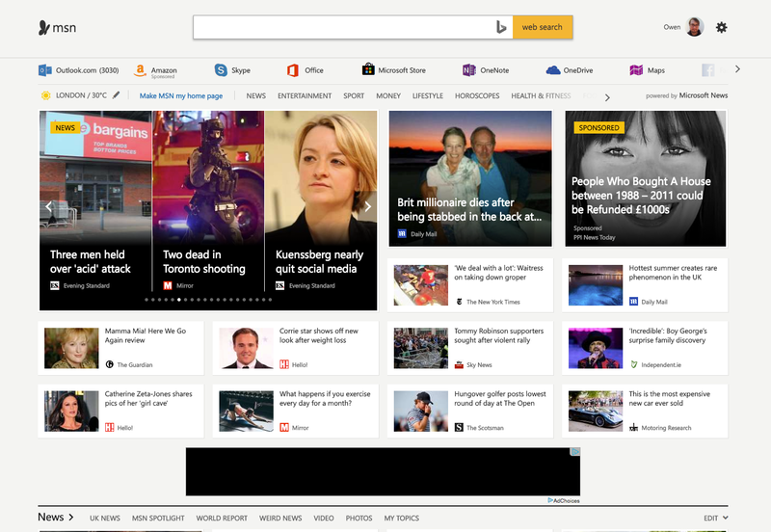The width and height of the screenshot is (771, 532).
Task: Select the SPORT category tab
Action: coord(354,95)
